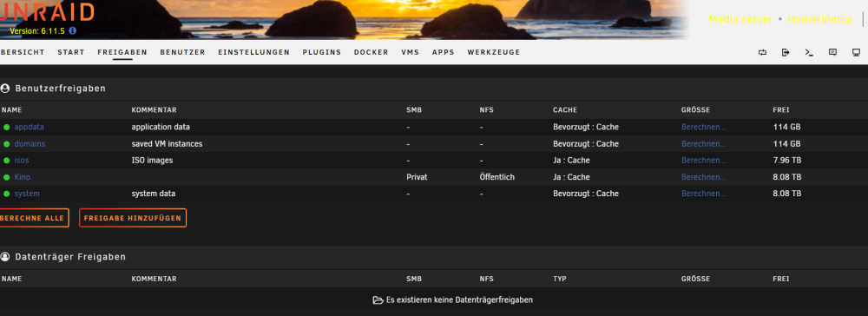Screen dimensions: 868x316
Task: Click the info icon beside Version 6.11.5
Action: (x=73, y=31)
